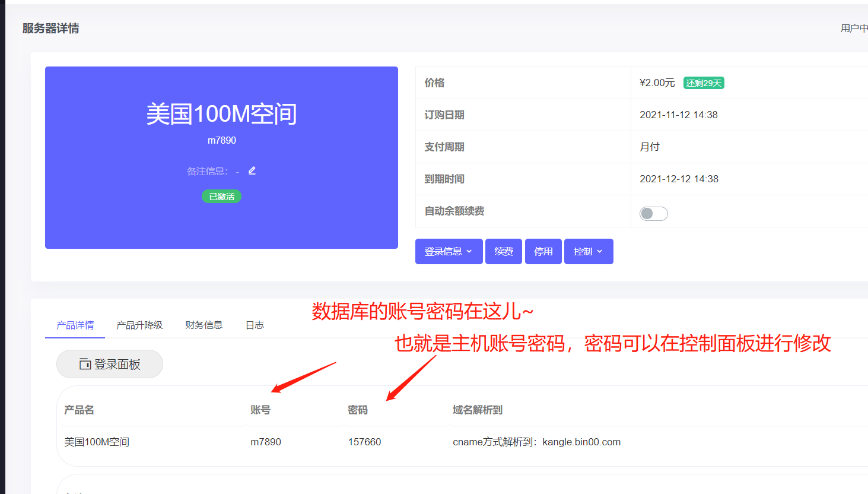The width and height of the screenshot is (868, 494).
Task: Click the edit pencil icon beside 备注信息
Action: point(252,170)
